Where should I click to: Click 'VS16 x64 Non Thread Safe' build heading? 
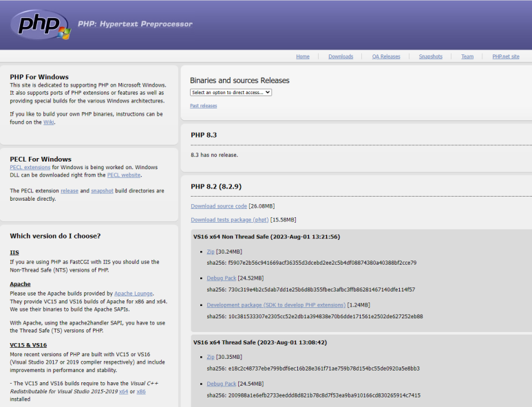tap(266, 236)
